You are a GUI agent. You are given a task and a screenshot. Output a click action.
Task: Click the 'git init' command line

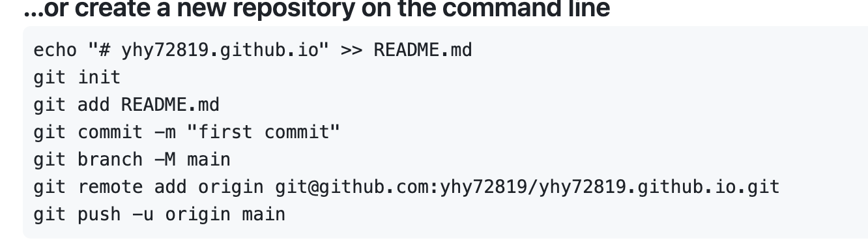coord(77,78)
